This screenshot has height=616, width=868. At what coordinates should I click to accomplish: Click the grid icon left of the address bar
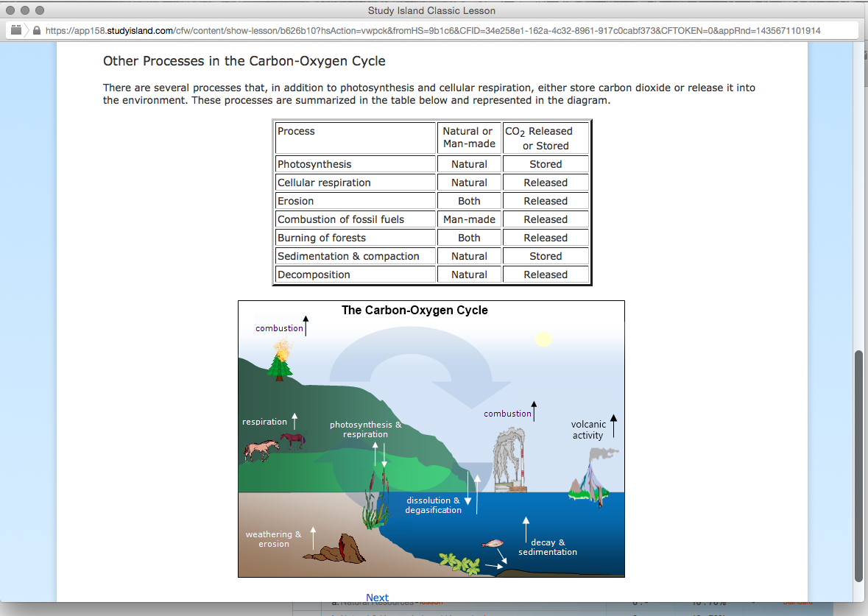point(16,30)
